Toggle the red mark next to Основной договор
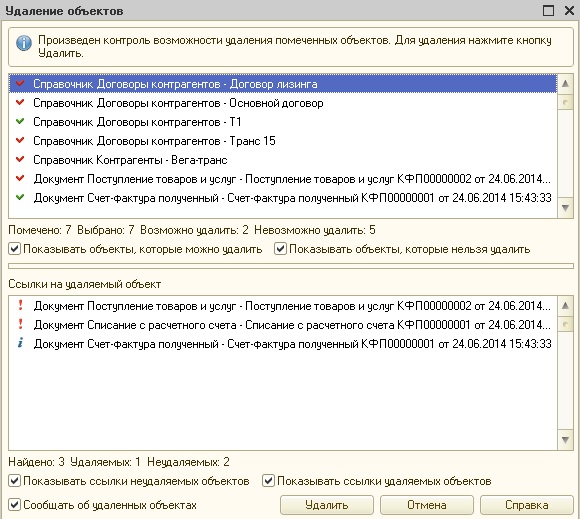 tap(20, 102)
